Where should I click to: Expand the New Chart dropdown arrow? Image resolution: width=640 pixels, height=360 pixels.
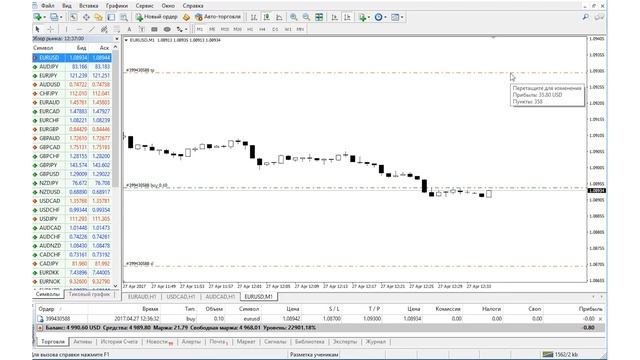point(44,17)
